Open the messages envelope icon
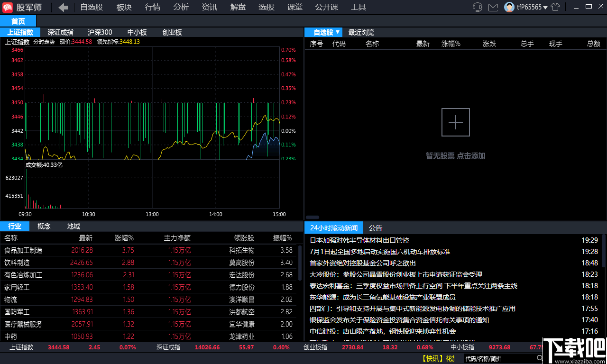This screenshot has height=364, width=607. tap(493, 7)
